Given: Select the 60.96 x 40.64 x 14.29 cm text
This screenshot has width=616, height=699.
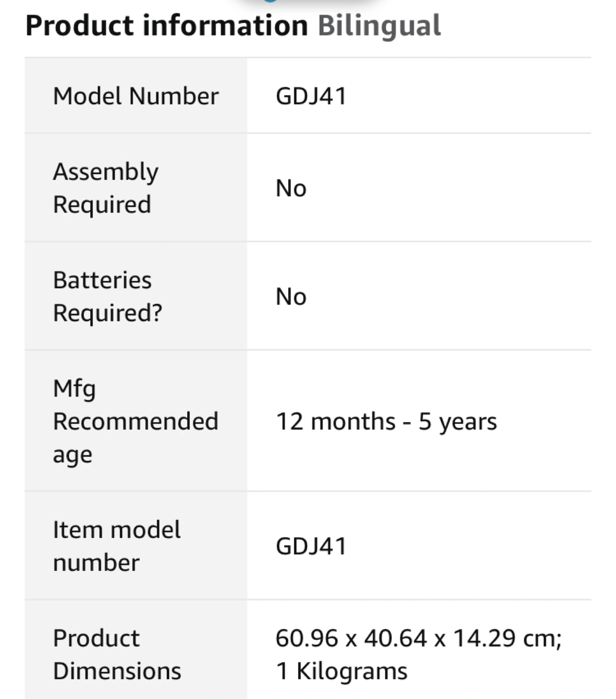Looking at the screenshot, I should 419,638.
